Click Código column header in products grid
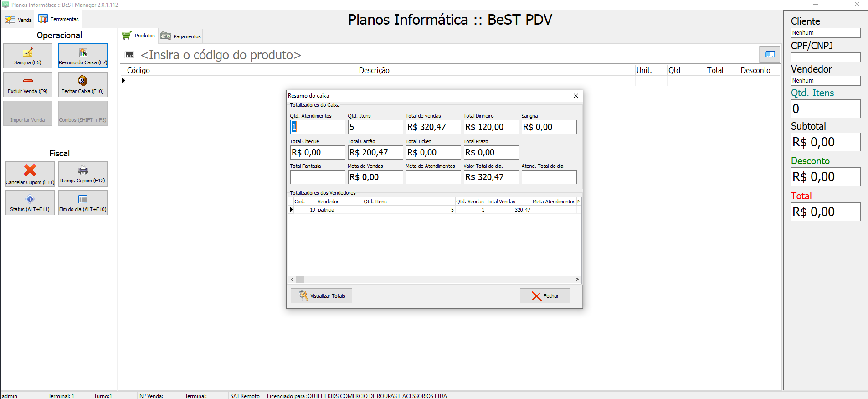 pos(242,70)
